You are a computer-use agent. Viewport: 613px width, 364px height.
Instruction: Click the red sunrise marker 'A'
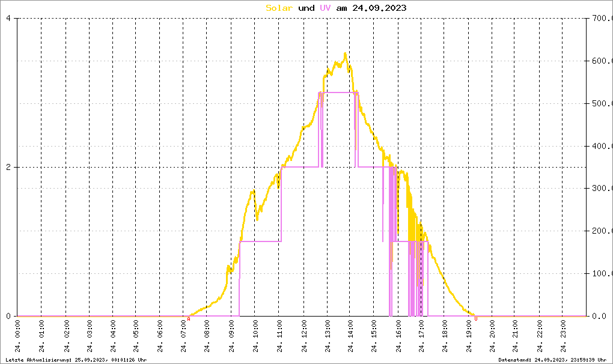189,319
